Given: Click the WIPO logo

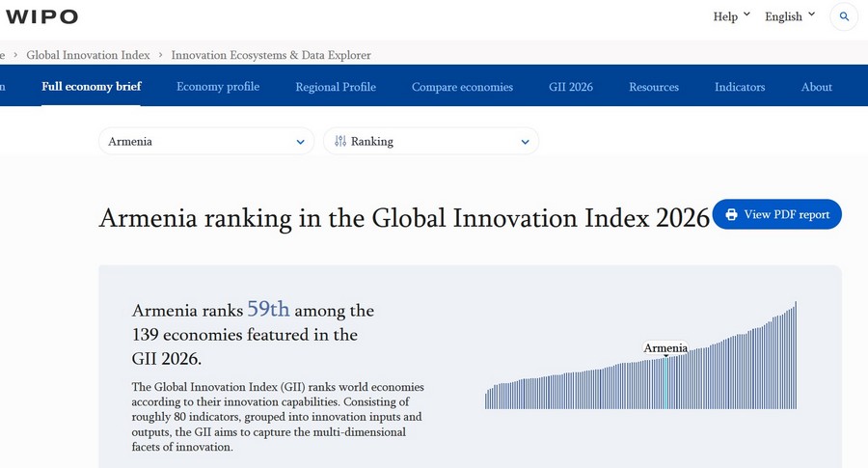Looking at the screenshot, I should coord(41,16).
